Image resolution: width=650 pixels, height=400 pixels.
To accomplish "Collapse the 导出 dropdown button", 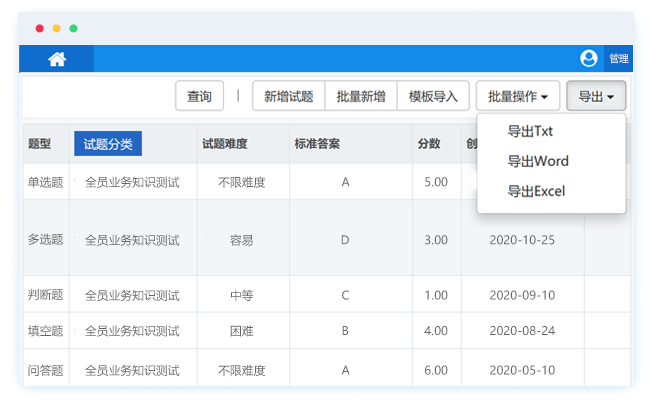I will click(596, 97).
